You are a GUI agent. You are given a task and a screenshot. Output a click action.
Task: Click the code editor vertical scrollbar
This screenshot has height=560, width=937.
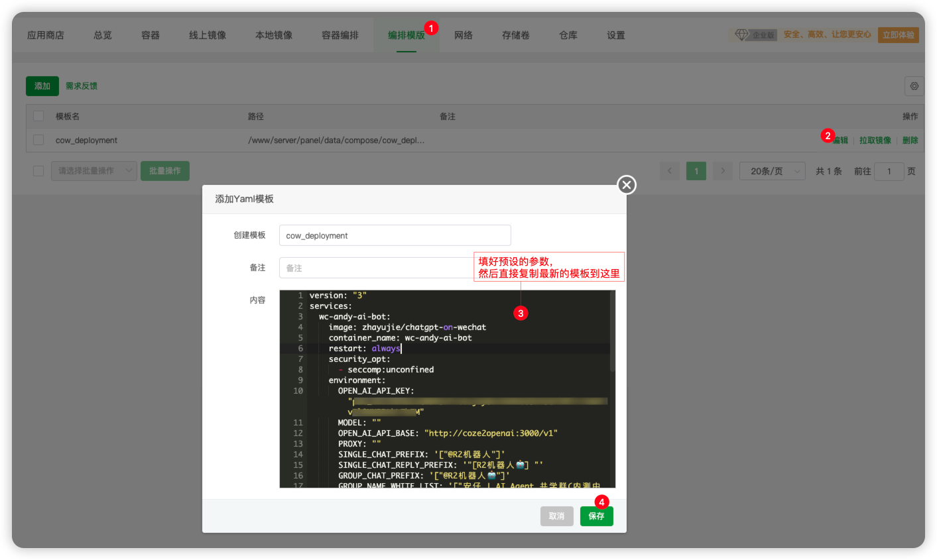click(613, 331)
